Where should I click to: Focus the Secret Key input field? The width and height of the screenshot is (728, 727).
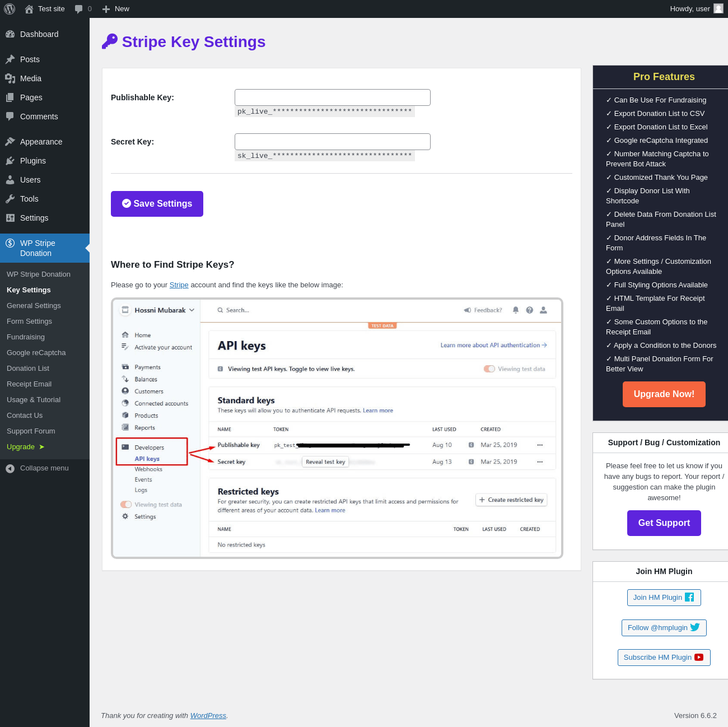pyautogui.click(x=333, y=142)
